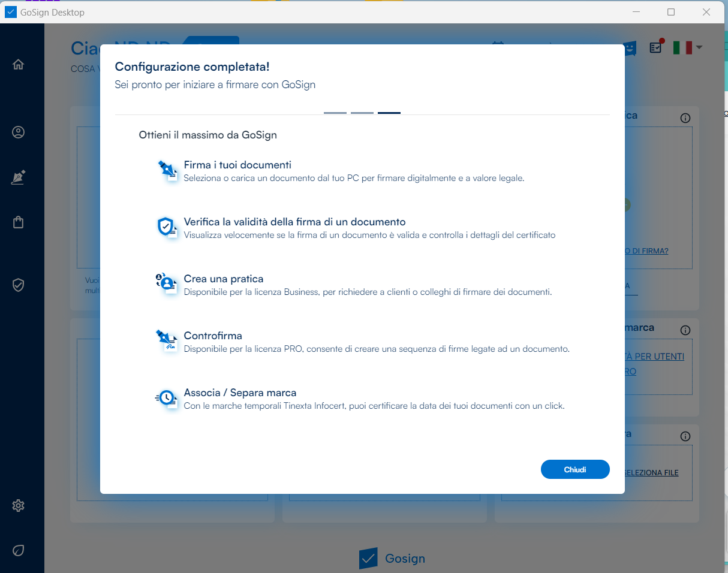Image resolution: width=728 pixels, height=573 pixels.
Task: Open settings gear in the sidebar
Action: [x=18, y=505]
